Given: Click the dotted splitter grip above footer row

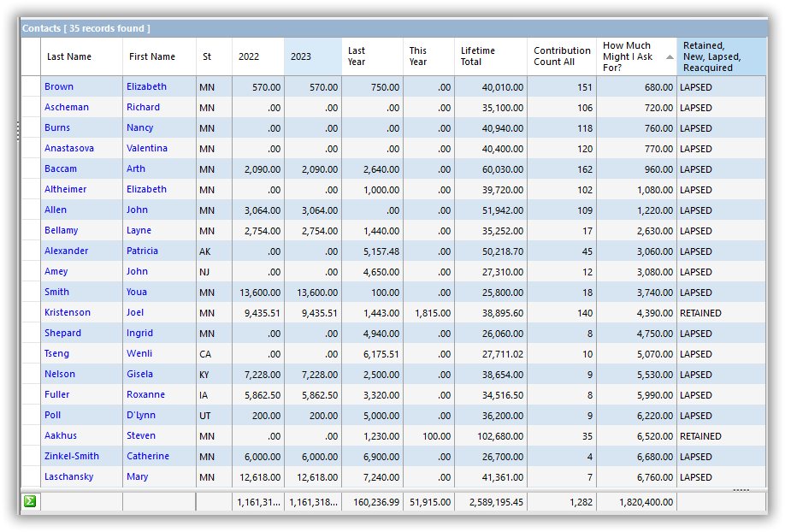Looking at the screenshot, I should pos(741,490).
